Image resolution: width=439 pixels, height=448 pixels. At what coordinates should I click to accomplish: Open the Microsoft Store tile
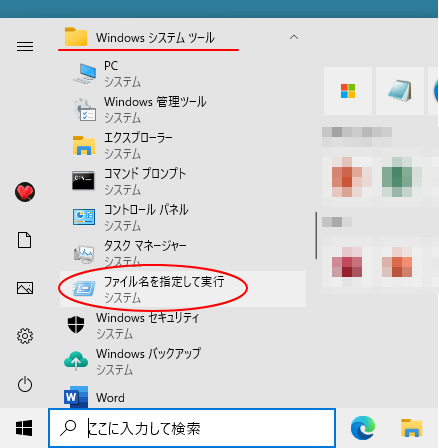(x=348, y=91)
